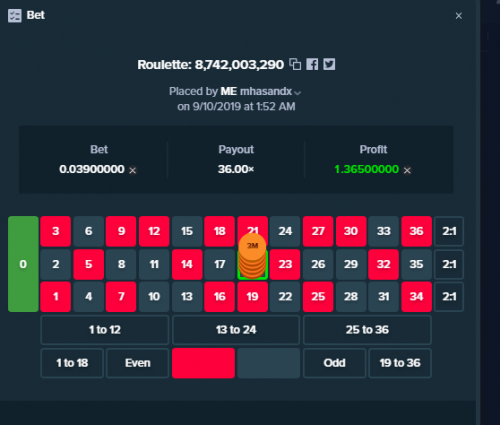500x425 pixels.
Task: Close the Bet dialog
Action: [459, 16]
